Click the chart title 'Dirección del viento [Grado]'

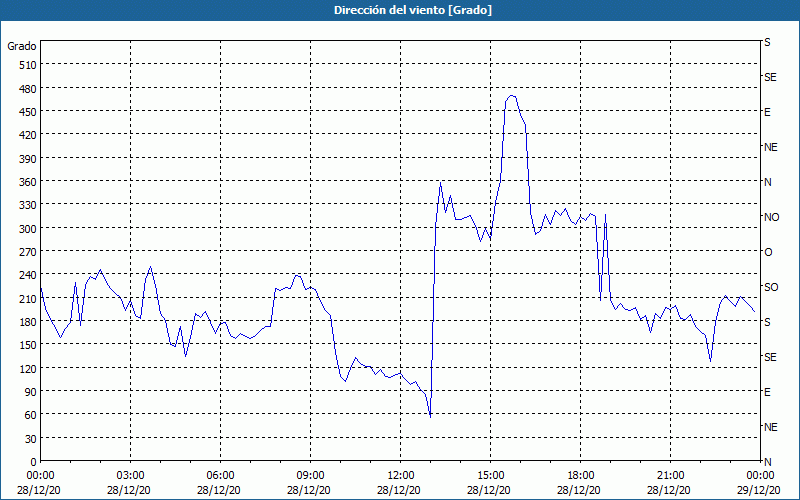coord(413,10)
